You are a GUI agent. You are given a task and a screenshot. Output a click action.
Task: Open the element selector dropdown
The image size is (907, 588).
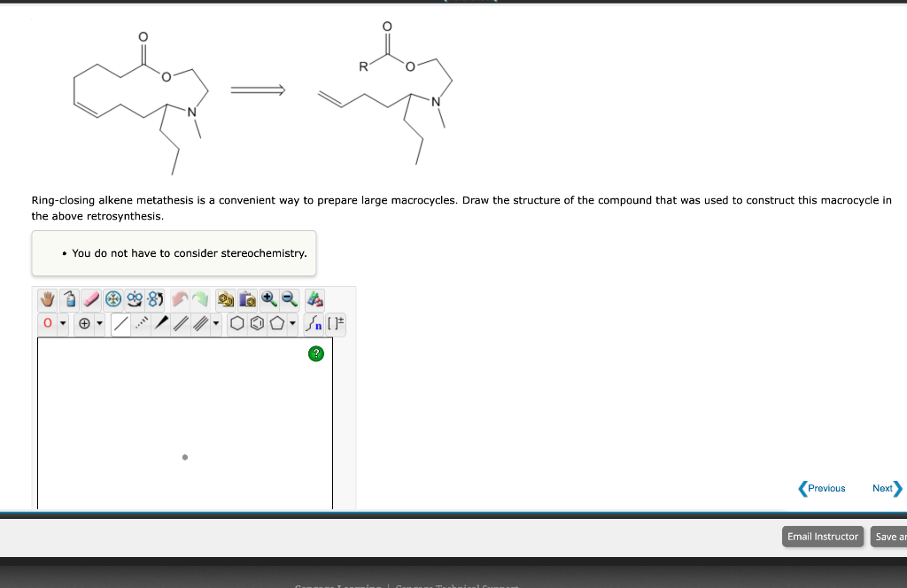tap(63, 322)
